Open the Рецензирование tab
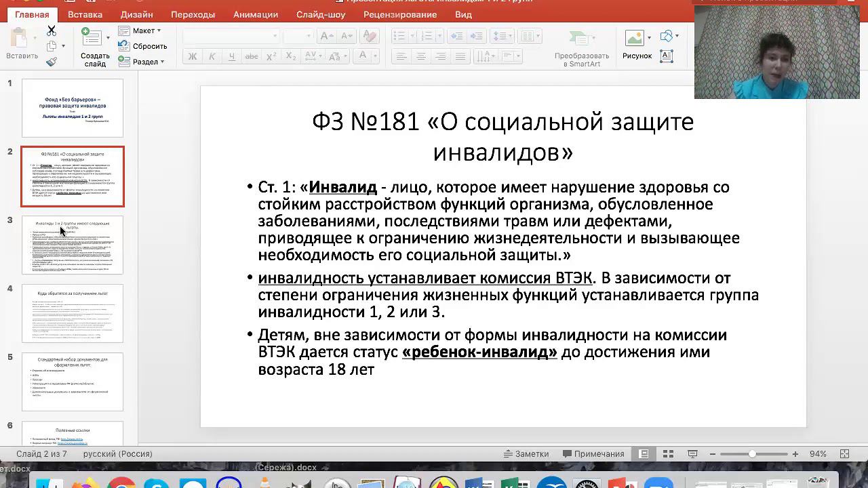 pyautogui.click(x=400, y=14)
